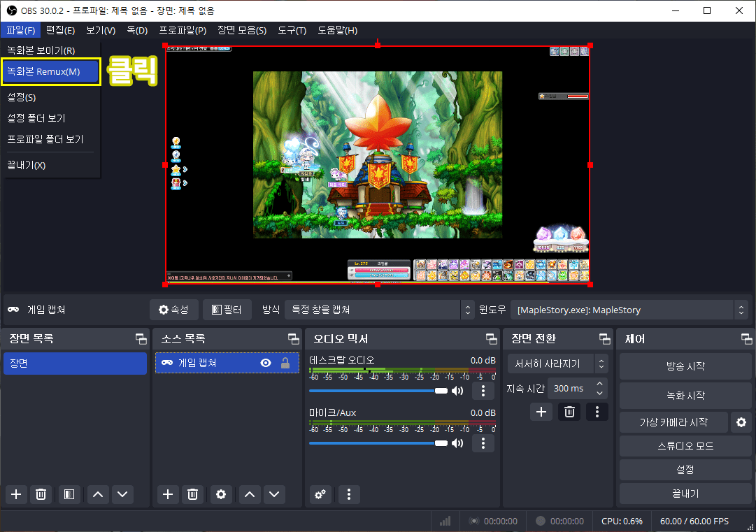
Task: Delete selected source with trash icon
Action: click(192, 494)
